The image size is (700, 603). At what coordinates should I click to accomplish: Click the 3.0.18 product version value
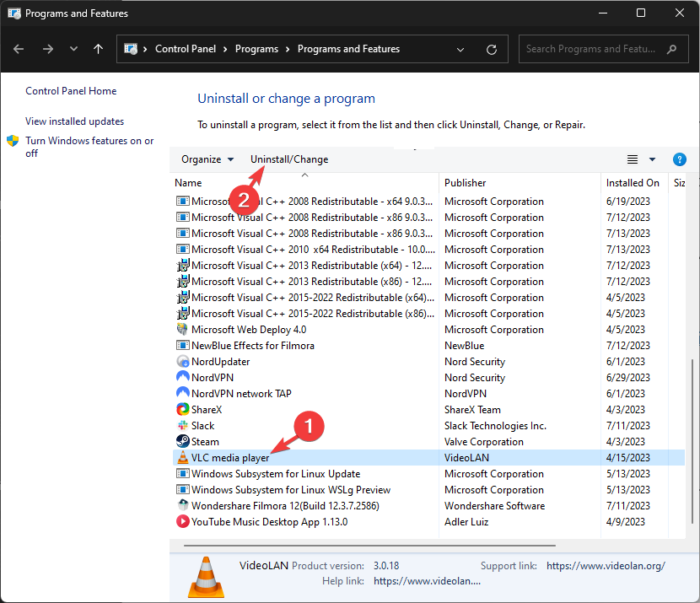[386, 566]
